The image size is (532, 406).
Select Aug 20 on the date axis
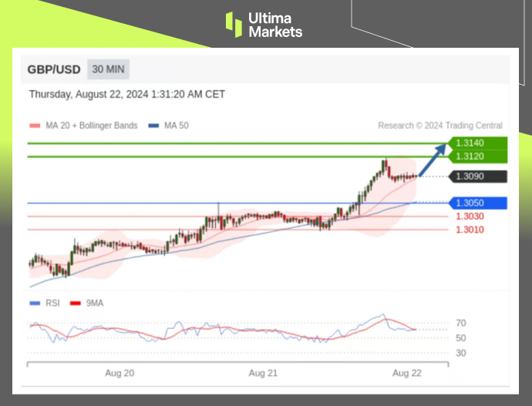pyautogui.click(x=120, y=373)
